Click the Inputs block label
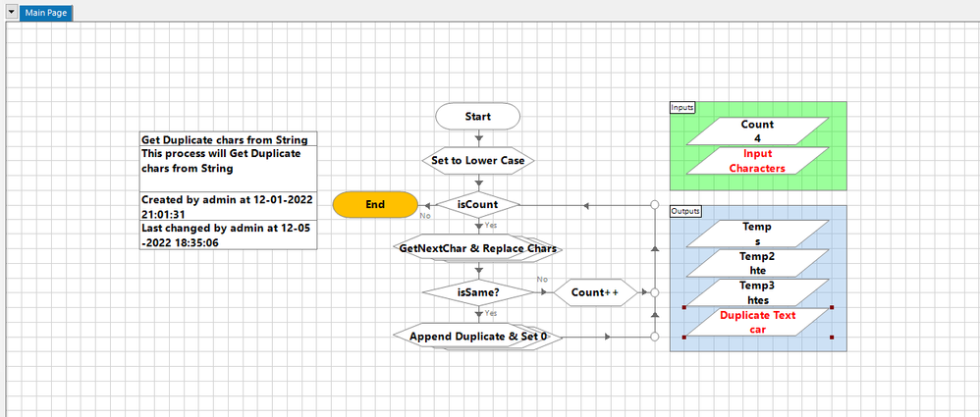980x417 pixels. [x=681, y=107]
